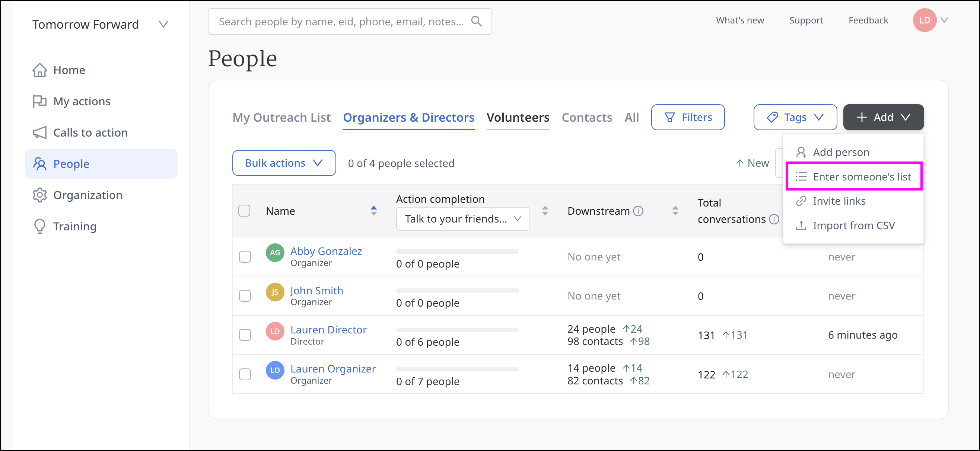Open the Filters button
This screenshot has width=980, height=451.
(x=687, y=117)
